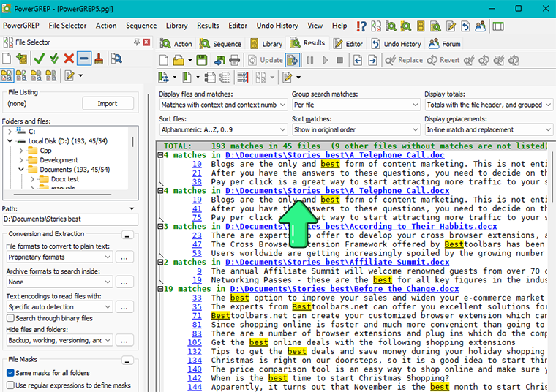Click the Import button

[108, 104]
